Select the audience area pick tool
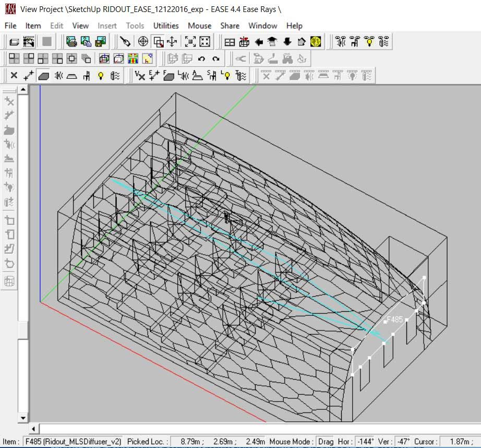This screenshot has height=448, width=481. 72,76
